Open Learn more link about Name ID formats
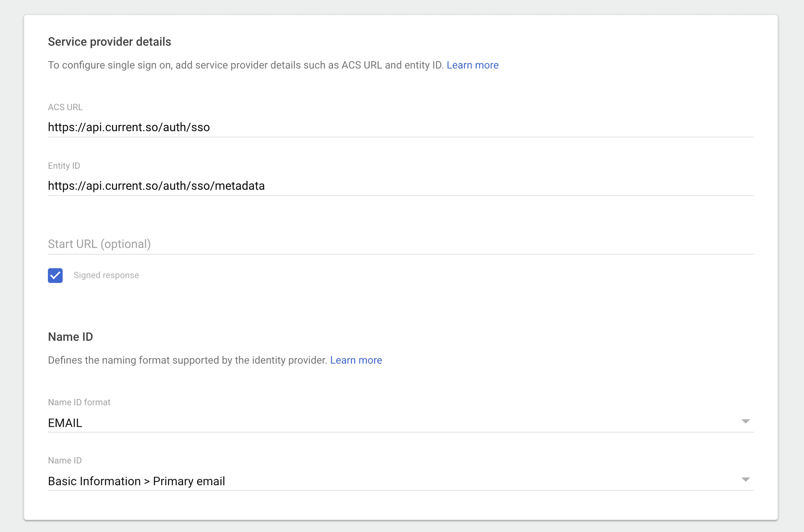Viewport: 804px width, 532px height. click(x=356, y=360)
